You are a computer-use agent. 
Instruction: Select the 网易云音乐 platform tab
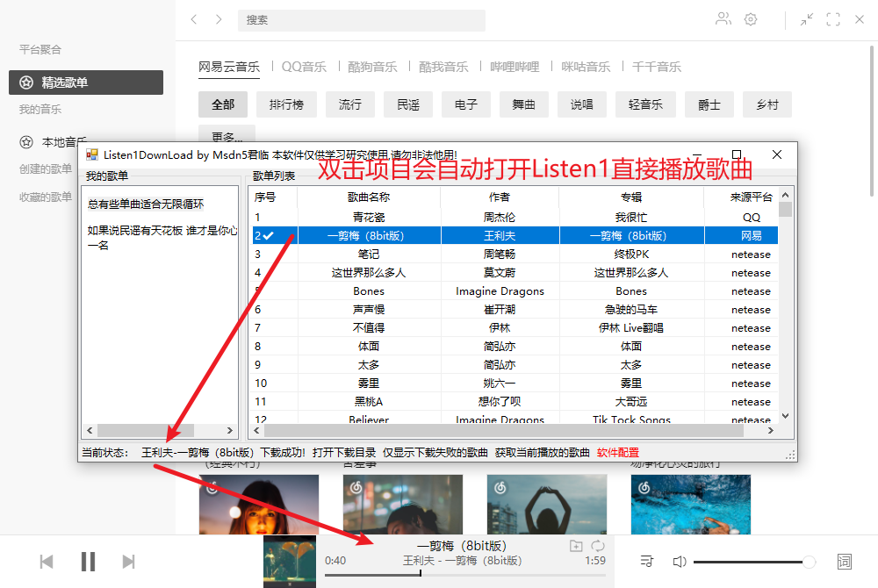(229, 67)
